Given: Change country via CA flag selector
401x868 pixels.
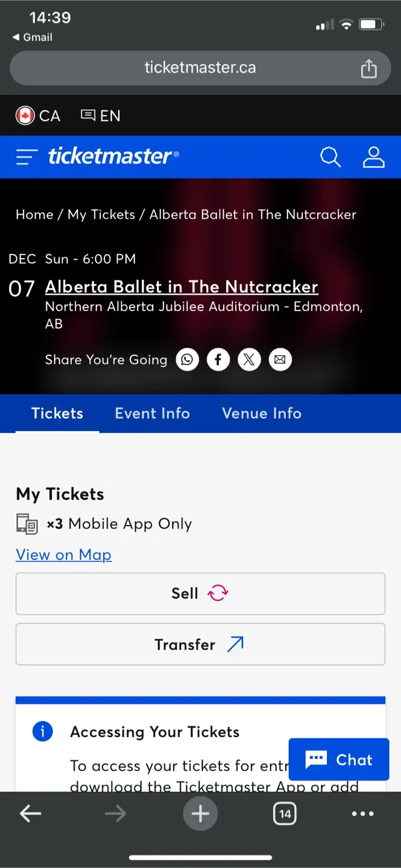Looking at the screenshot, I should point(37,115).
